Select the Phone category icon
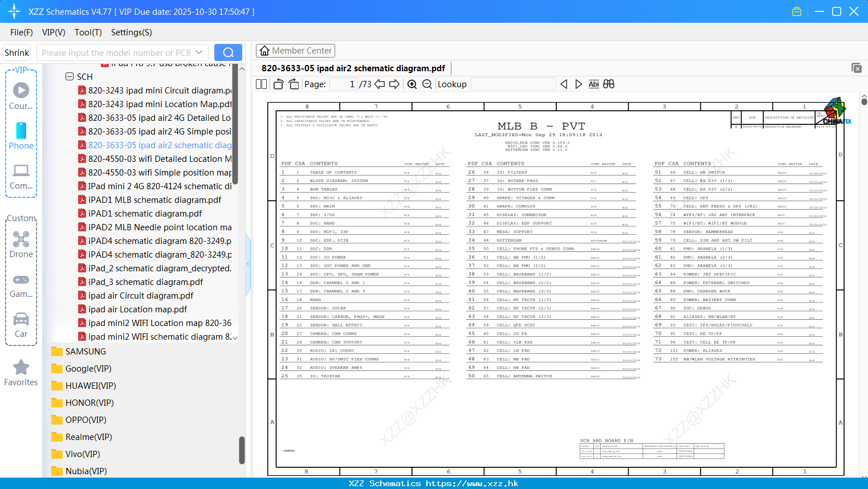This screenshot has height=489, width=868. click(x=21, y=136)
